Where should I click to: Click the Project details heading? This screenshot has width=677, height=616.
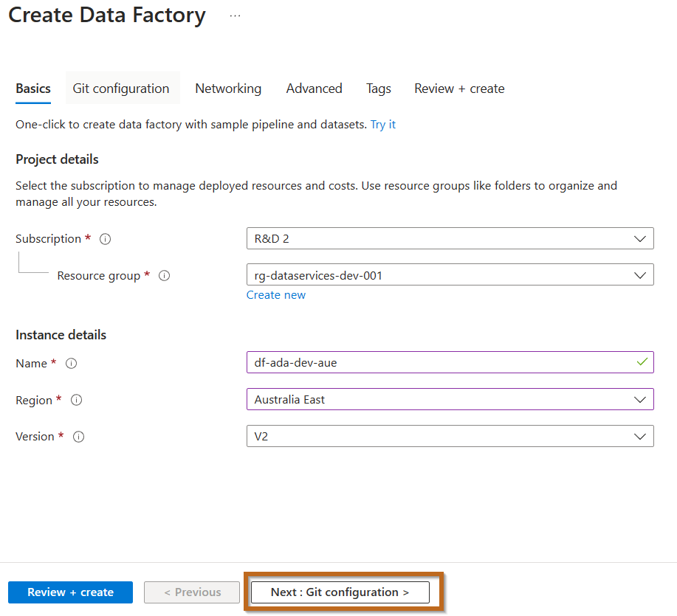point(57,159)
